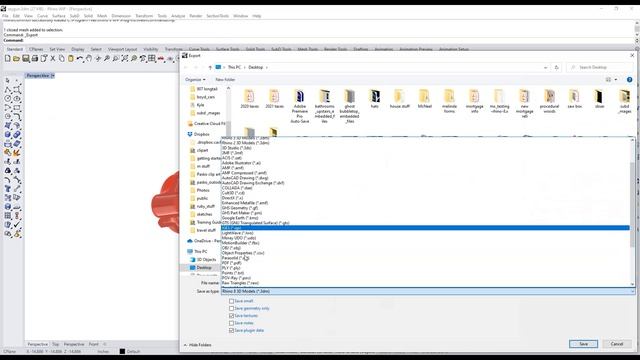Click the Save button in Export dialog
This screenshot has width=640, height=360.
(x=583, y=344)
